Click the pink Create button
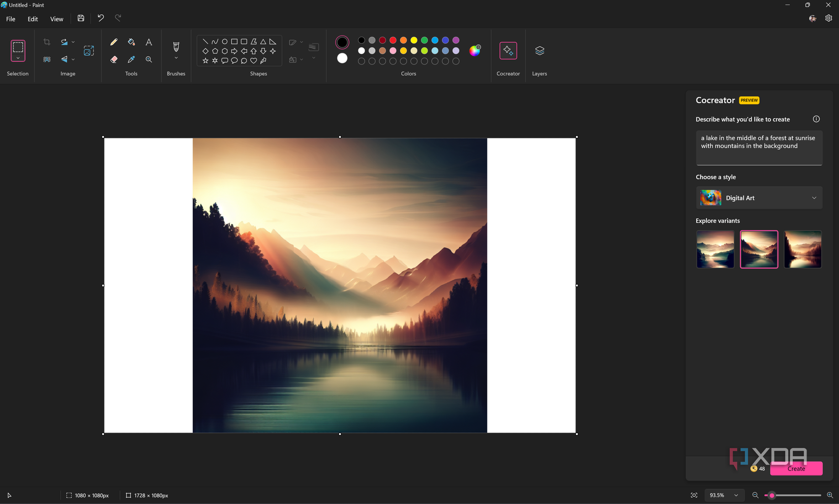839x504 pixels. click(x=796, y=468)
